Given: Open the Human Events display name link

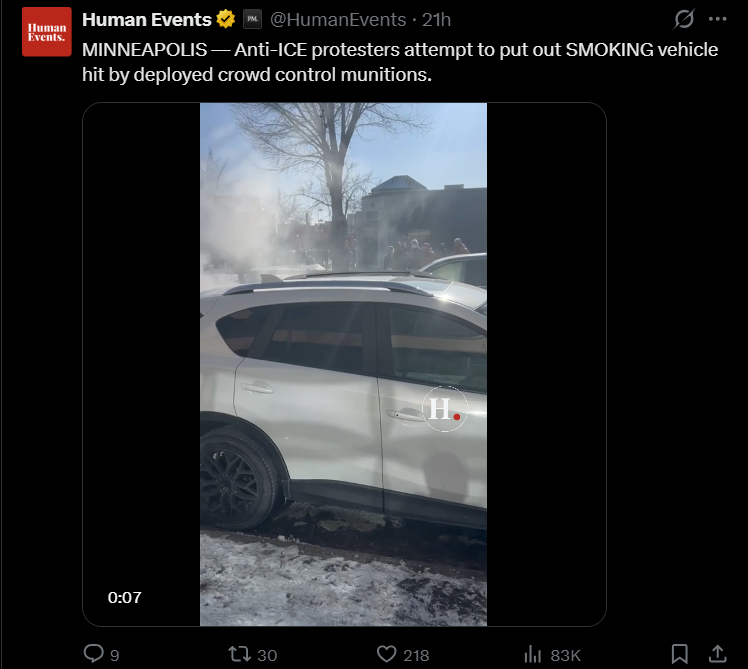Looking at the screenshot, I should coord(146,20).
